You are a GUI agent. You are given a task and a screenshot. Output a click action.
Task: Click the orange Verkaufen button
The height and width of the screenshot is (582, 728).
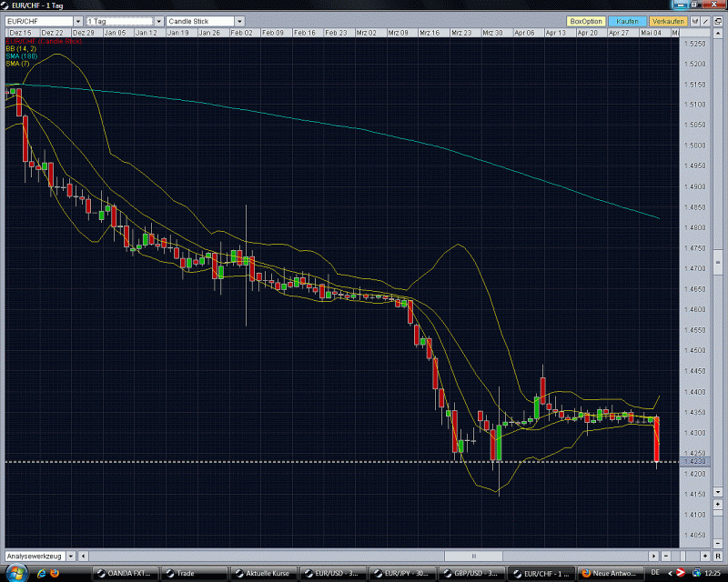click(x=668, y=21)
